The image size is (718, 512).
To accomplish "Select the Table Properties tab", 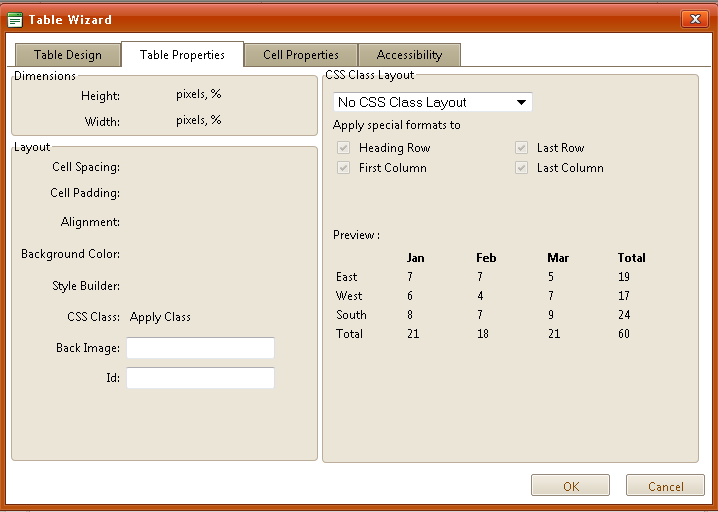I will 182,55.
